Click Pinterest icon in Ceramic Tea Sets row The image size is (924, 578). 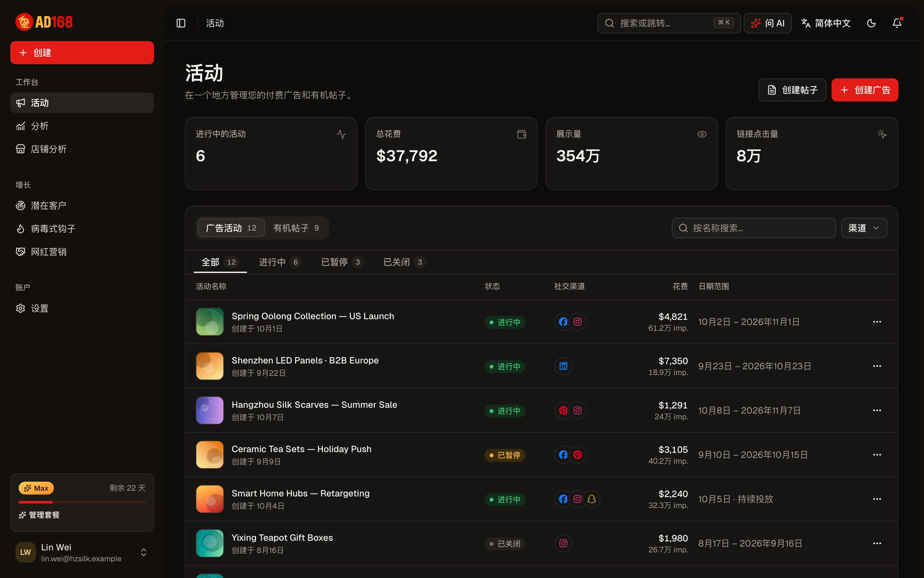(x=577, y=455)
